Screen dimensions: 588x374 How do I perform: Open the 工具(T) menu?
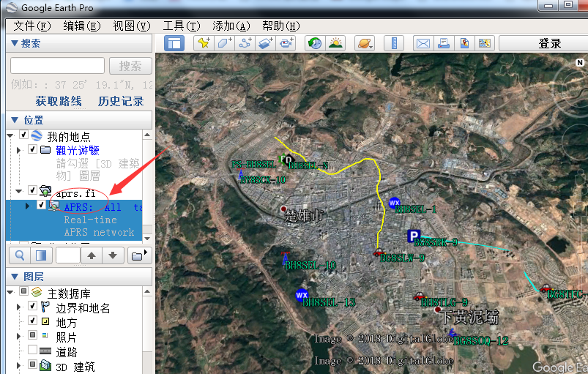pos(181,26)
